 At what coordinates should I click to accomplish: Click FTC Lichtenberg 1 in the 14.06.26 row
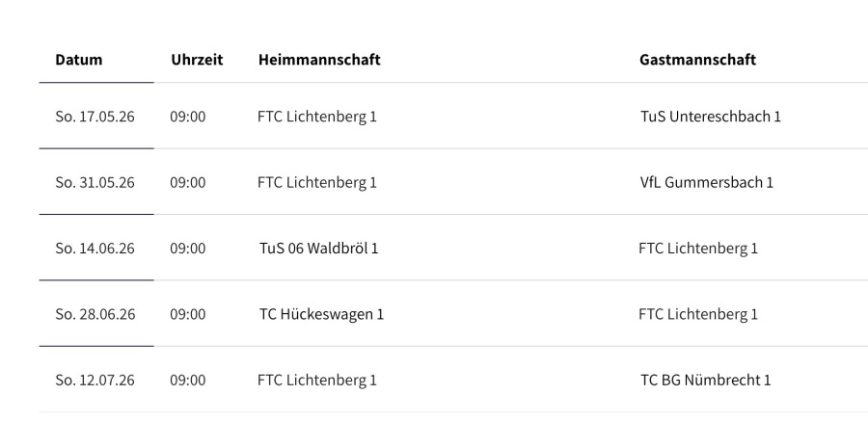698,249
